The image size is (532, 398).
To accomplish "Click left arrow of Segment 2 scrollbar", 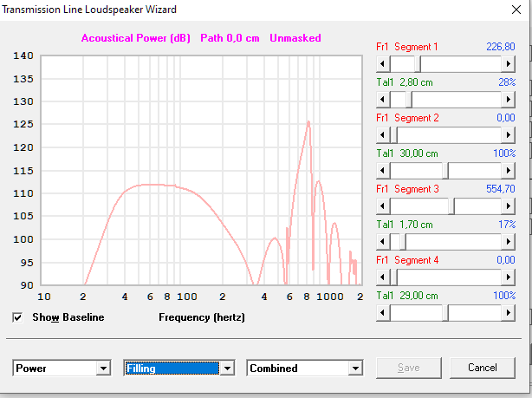I will coord(383,134).
